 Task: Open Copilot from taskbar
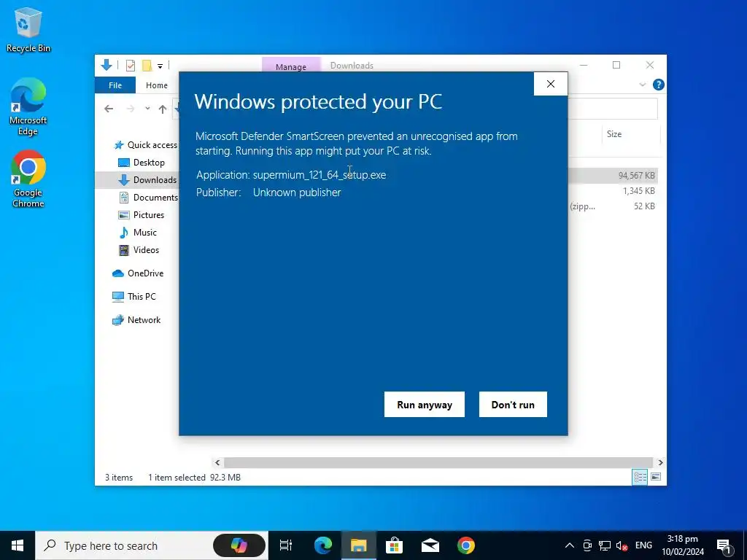[x=239, y=545]
